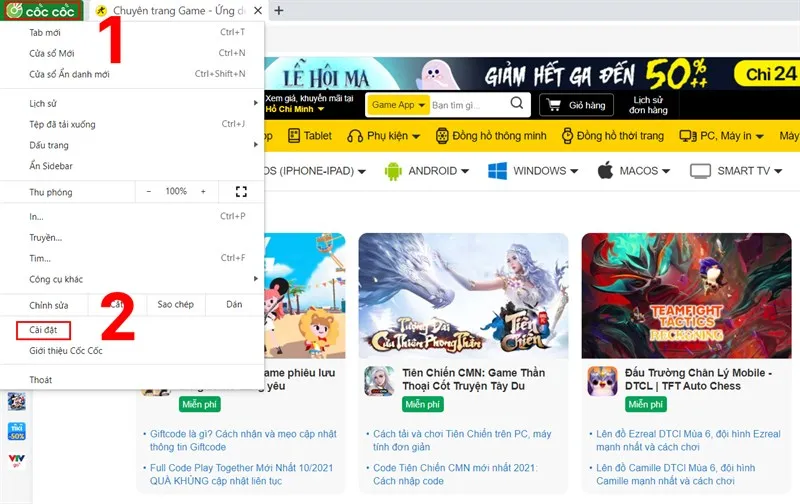Image resolution: width=800 pixels, height=504 pixels.
Task: Increase zoom with the plus button
Action: click(203, 191)
